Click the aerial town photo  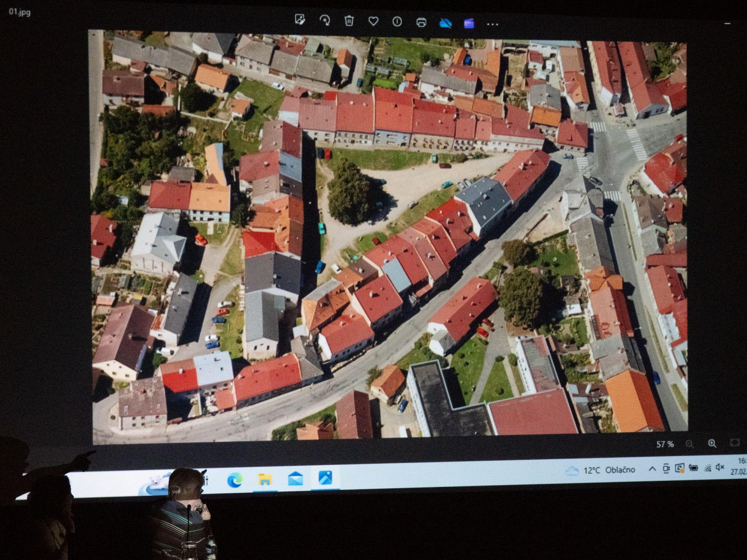(x=388, y=234)
